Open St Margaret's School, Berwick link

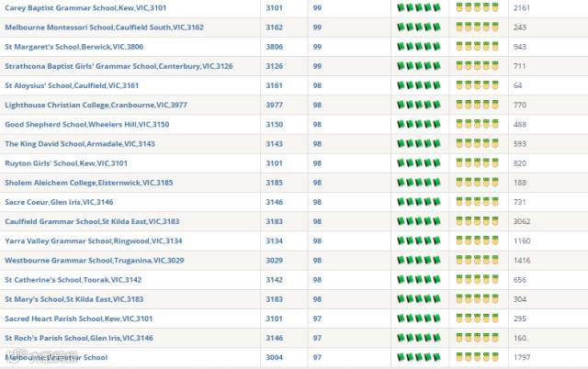pyautogui.click(x=74, y=47)
